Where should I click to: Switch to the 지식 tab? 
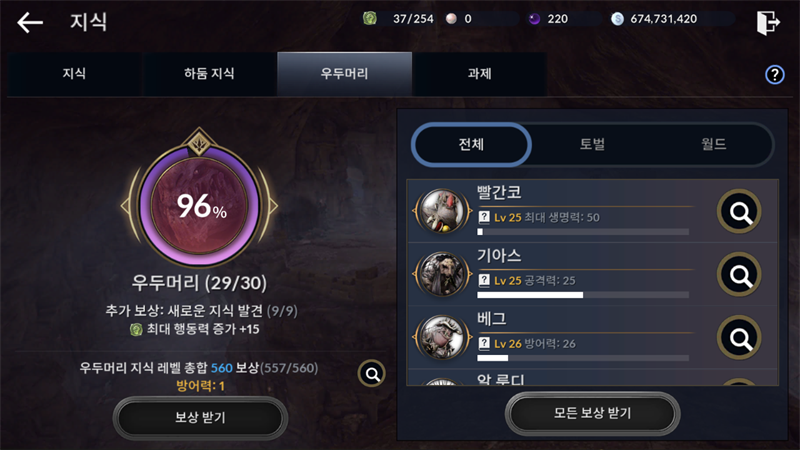click(74, 74)
